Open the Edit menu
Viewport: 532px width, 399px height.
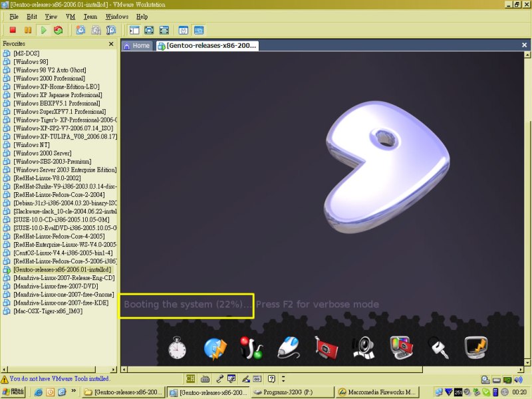[32, 16]
